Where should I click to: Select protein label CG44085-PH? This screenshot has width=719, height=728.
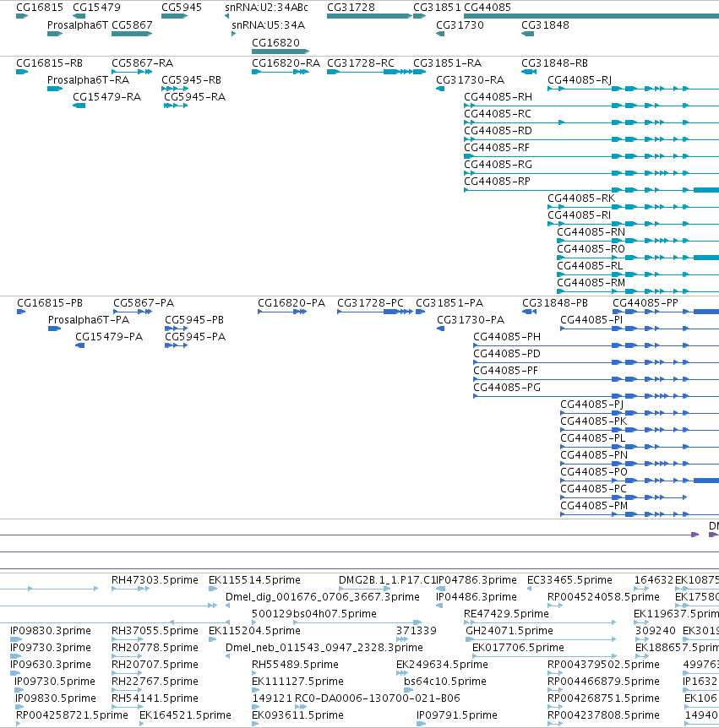pyautogui.click(x=507, y=337)
